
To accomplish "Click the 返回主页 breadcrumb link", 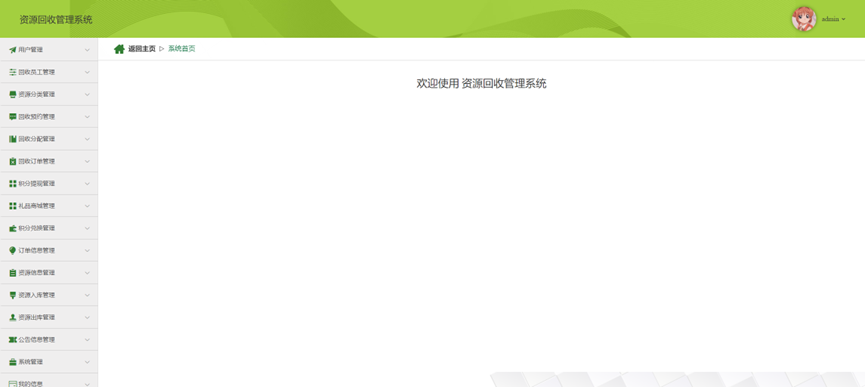I will pyautogui.click(x=142, y=49).
